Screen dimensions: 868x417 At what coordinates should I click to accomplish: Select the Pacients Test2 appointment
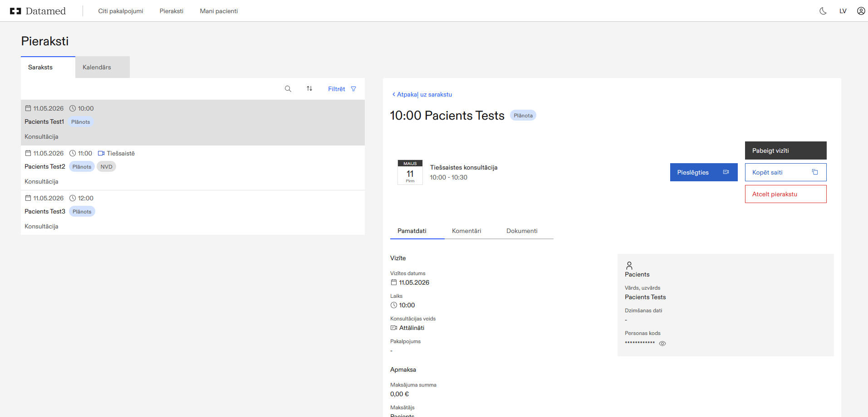193,167
